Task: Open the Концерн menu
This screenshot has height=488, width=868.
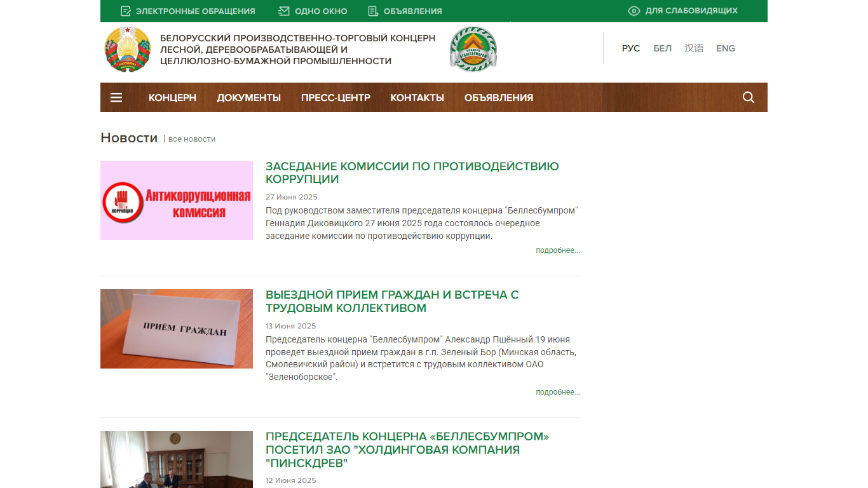Action: (x=172, y=97)
